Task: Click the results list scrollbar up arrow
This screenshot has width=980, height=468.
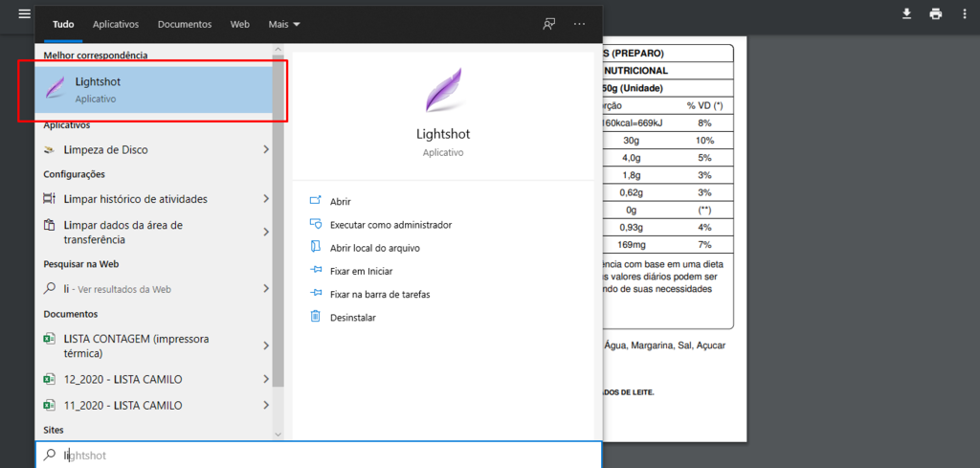Action: pos(278,48)
